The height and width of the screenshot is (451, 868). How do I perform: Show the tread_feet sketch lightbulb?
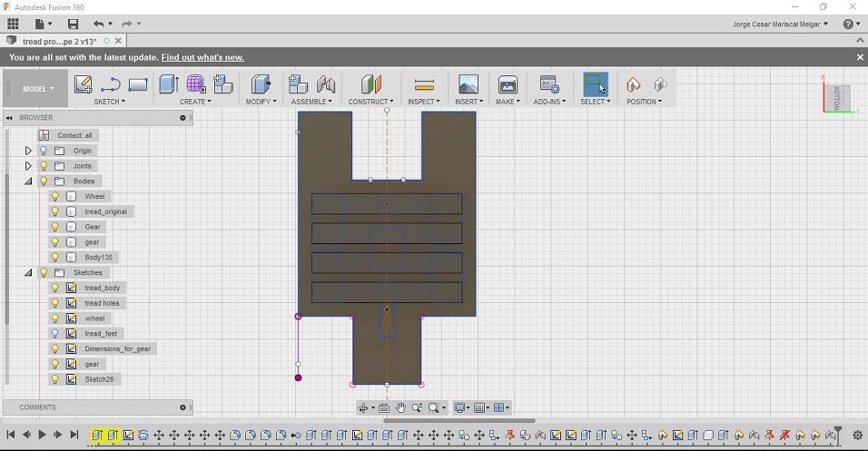click(54, 334)
